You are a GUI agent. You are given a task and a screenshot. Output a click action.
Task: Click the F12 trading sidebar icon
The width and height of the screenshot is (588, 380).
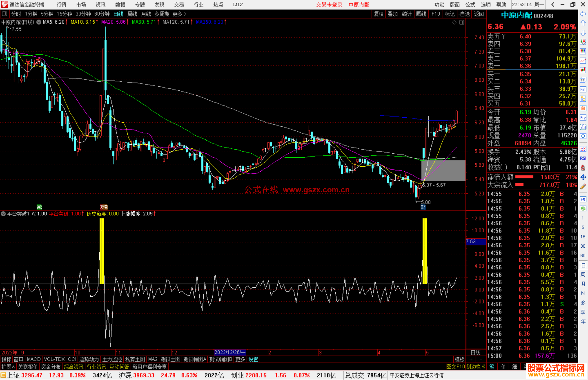pos(583,118)
